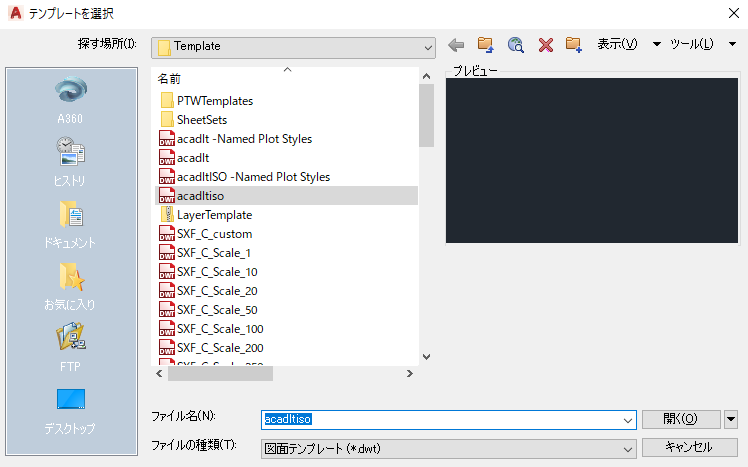Select the acadlt template file
The width and height of the screenshot is (748, 467).
193,158
